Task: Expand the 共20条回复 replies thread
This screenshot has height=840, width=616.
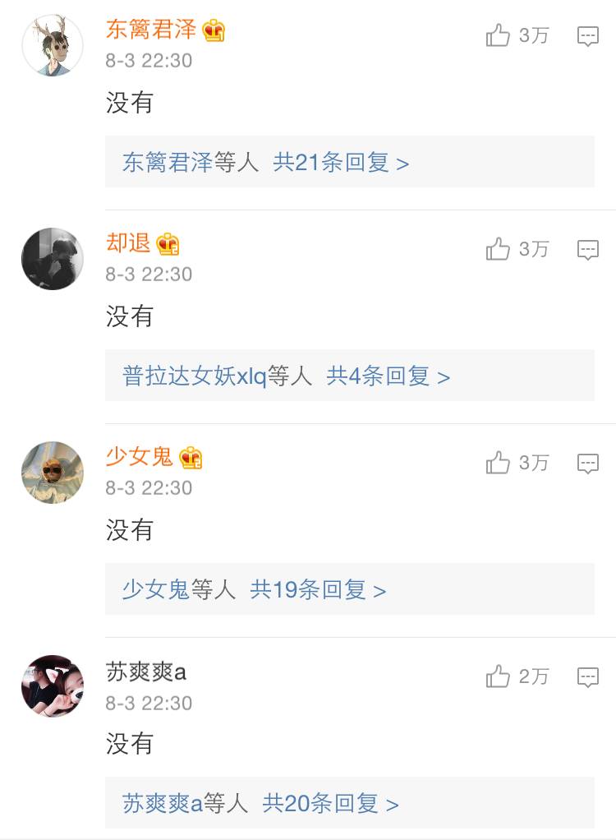Action: point(330,803)
